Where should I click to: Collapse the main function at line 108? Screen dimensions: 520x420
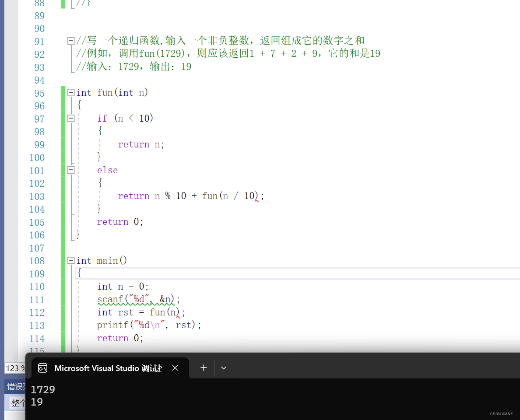pyautogui.click(x=70, y=261)
